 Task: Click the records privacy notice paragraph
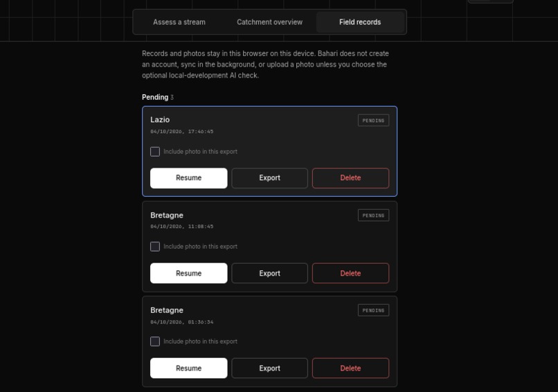point(265,64)
